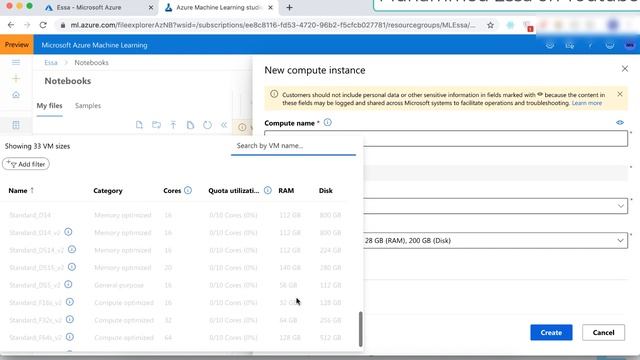Click the duplicate files toolbar icon
Image resolution: width=640 pixels, height=360 pixels.
point(190,125)
